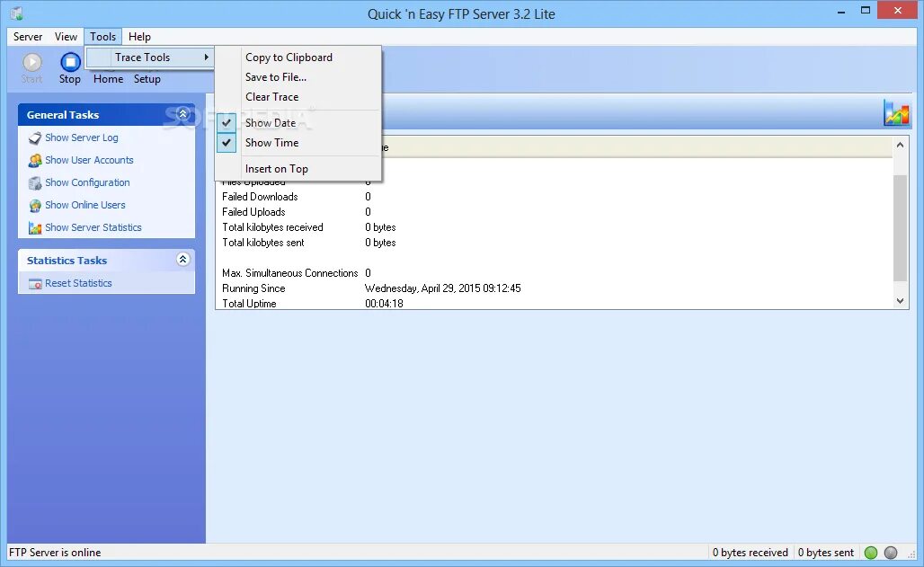Collapse the Statistics Tasks panel

tap(182, 260)
